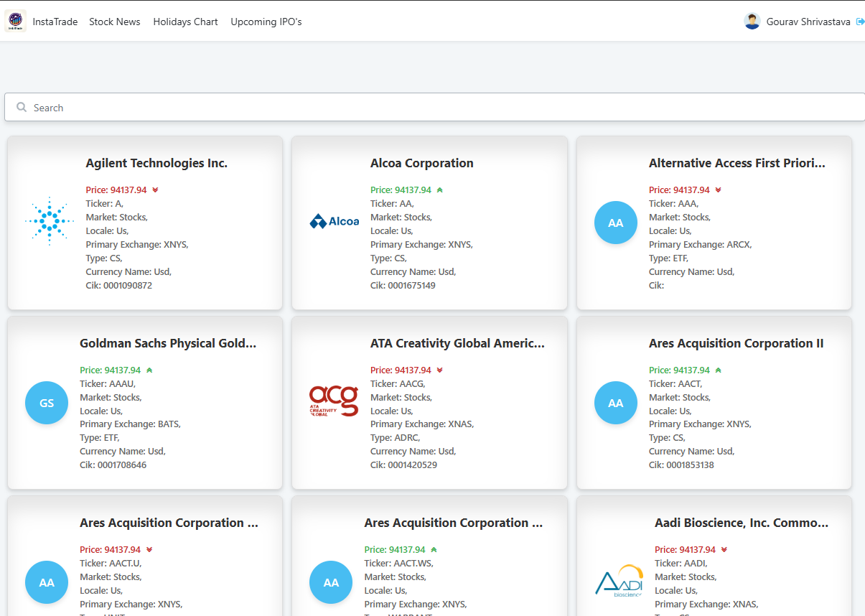This screenshot has width=865, height=616.
Task: Click the Aadi Bioscience logo
Action: coord(619,581)
